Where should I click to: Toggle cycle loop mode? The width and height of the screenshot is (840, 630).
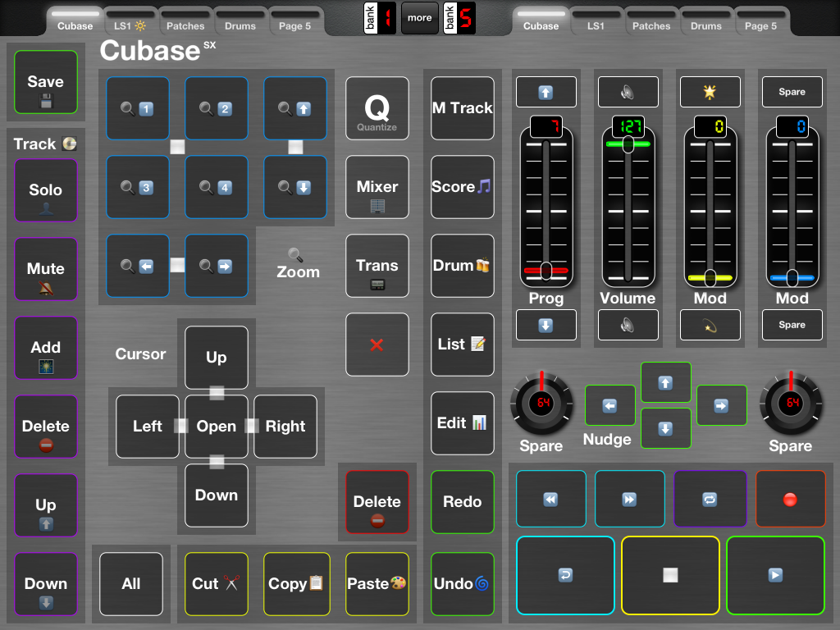[710, 500]
